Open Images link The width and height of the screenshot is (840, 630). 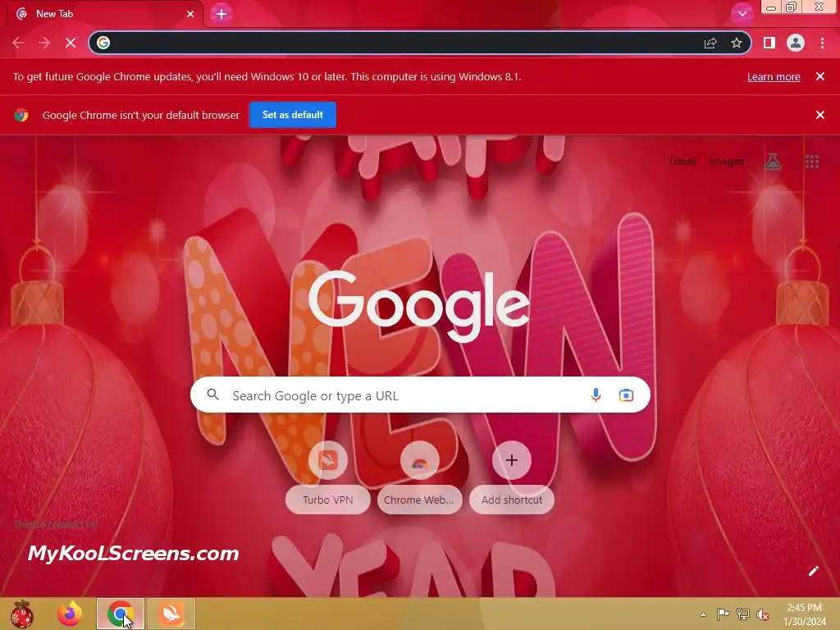tap(727, 162)
